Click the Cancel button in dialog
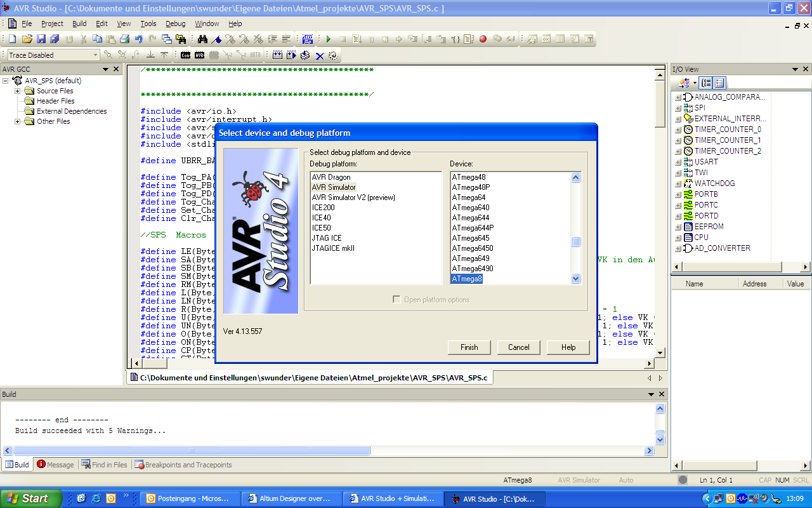Image resolution: width=812 pixels, height=508 pixels. point(519,347)
